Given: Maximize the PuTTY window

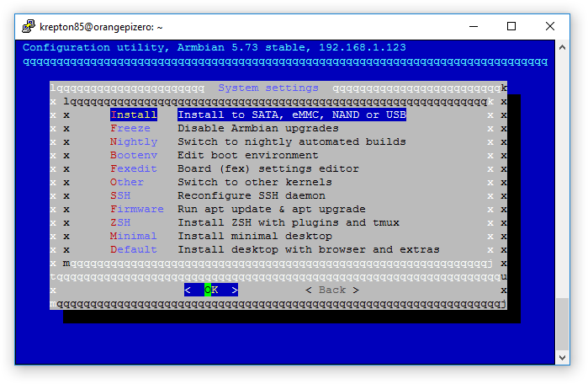Looking at the screenshot, I should pyautogui.click(x=511, y=26).
